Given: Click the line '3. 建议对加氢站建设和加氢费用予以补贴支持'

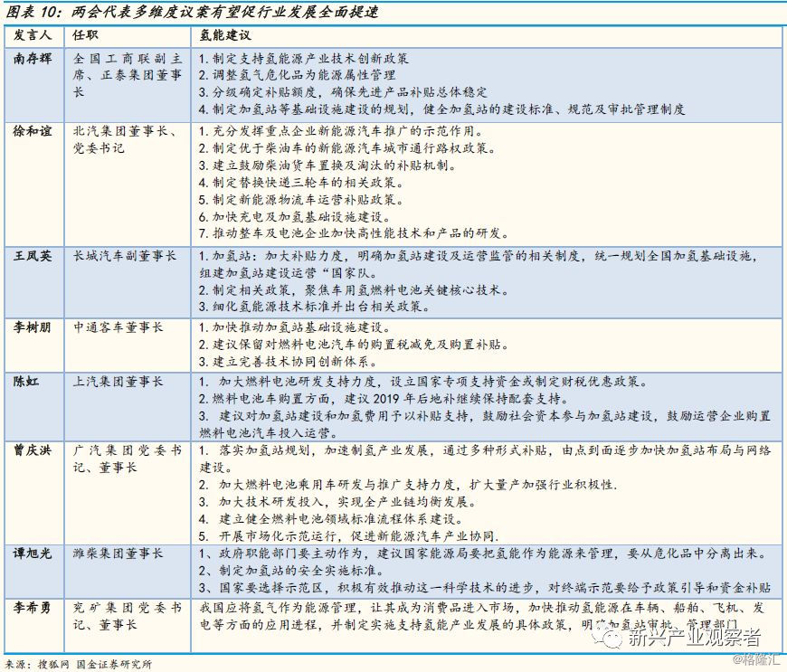Looking at the screenshot, I should [x=485, y=424].
